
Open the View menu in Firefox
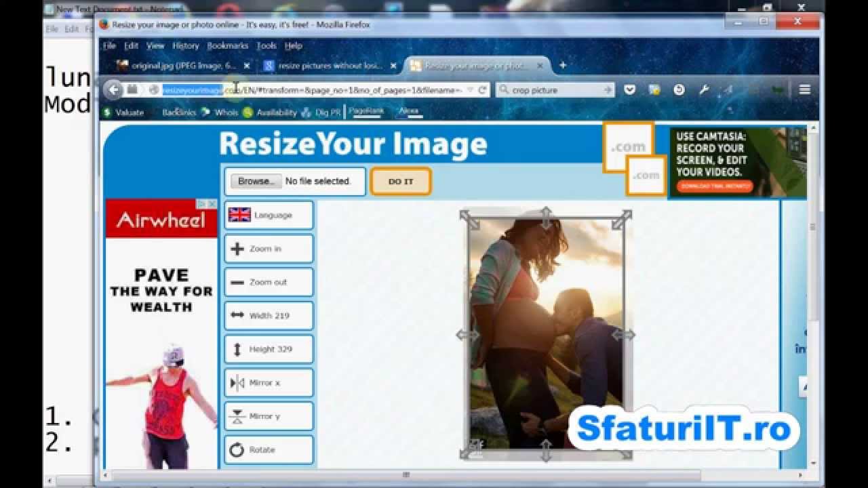[x=155, y=45]
